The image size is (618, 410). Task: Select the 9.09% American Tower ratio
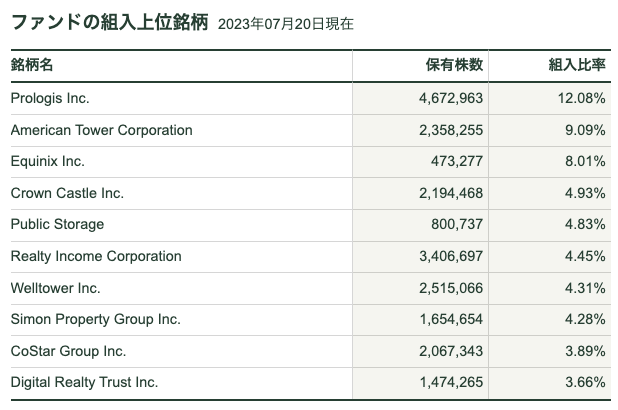(x=585, y=130)
